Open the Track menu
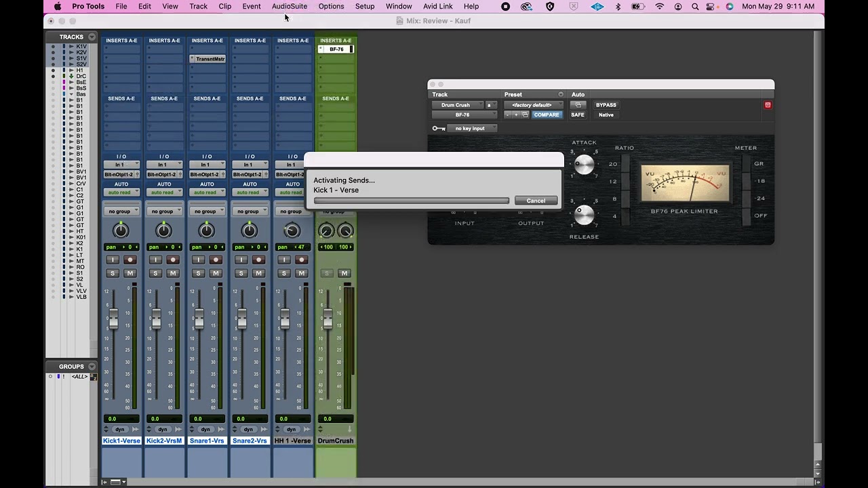 coord(199,6)
